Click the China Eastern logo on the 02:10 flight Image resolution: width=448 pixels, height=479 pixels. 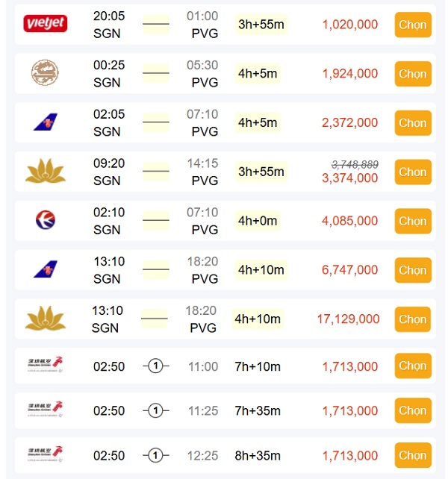46,221
